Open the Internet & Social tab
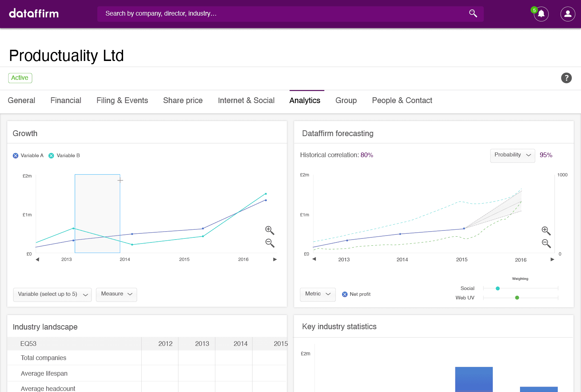Image resolution: width=581 pixels, height=392 pixels. 246,101
